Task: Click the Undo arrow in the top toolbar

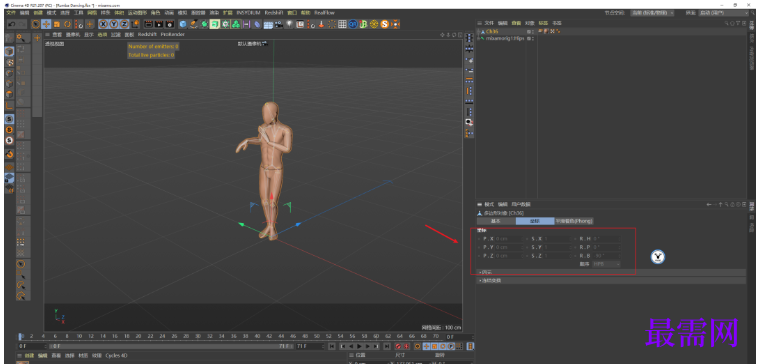Action: [x=11, y=24]
